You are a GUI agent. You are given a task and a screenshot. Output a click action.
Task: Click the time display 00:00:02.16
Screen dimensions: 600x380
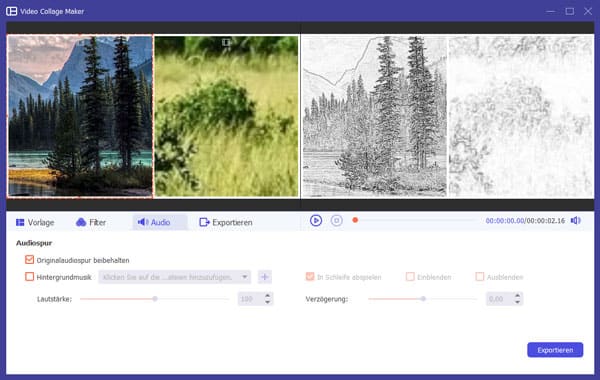(546, 221)
